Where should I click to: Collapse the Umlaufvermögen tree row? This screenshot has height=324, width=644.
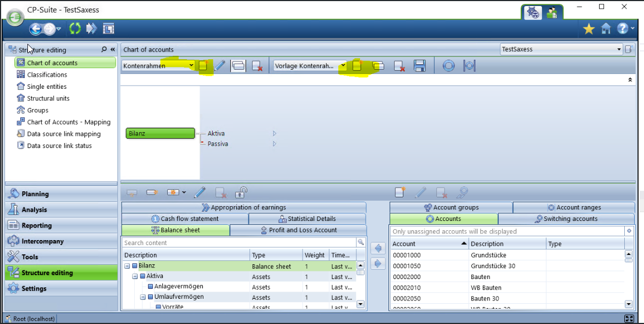[143, 297]
